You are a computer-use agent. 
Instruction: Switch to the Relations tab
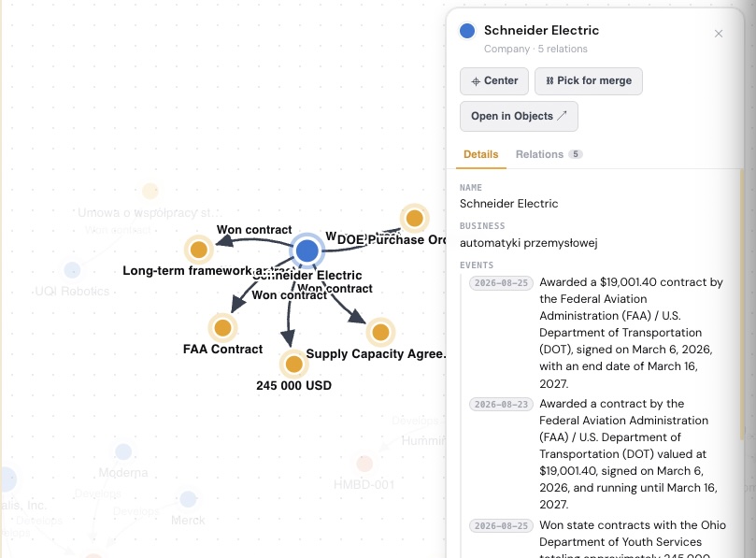pyautogui.click(x=549, y=154)
